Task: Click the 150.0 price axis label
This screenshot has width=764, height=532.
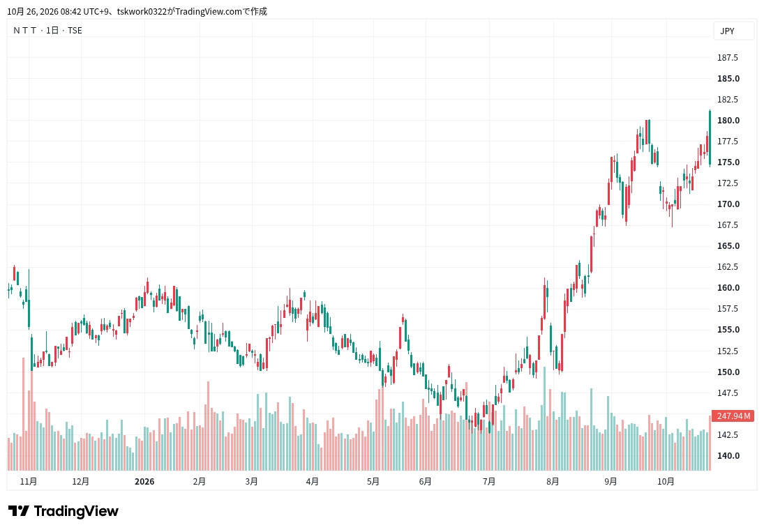Action: (728, 372)
